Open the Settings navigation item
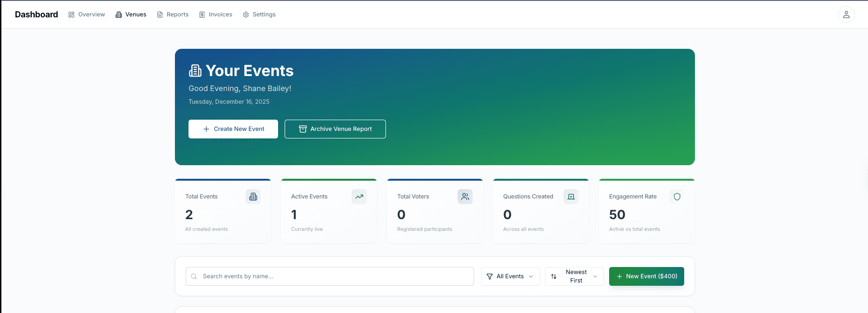This screenshot has width=868, height=313. (259, 15)
